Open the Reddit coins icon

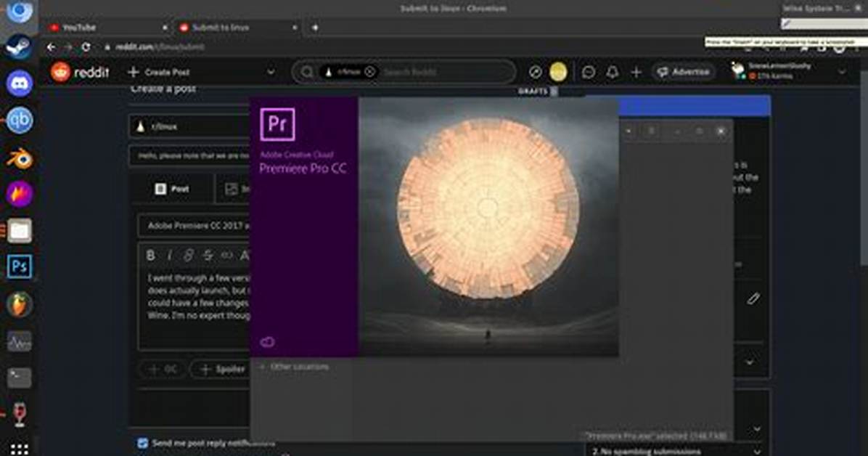point(558,72)
